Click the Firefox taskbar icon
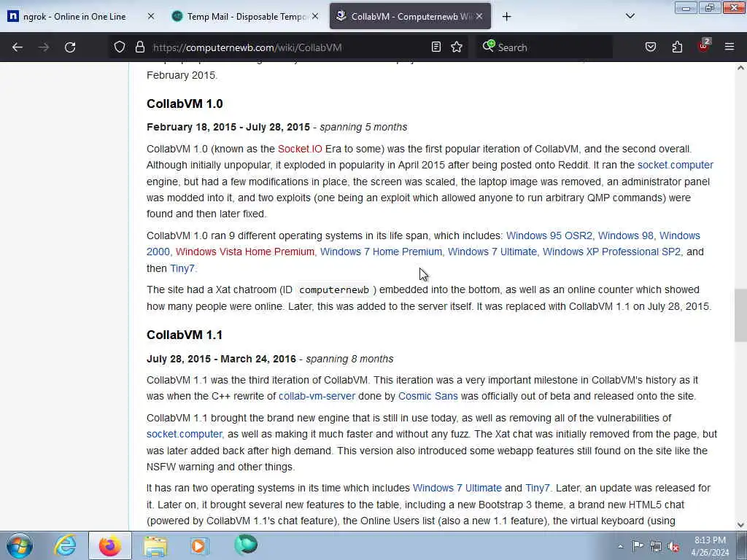 pyautogui.click(x=109, y=545)
